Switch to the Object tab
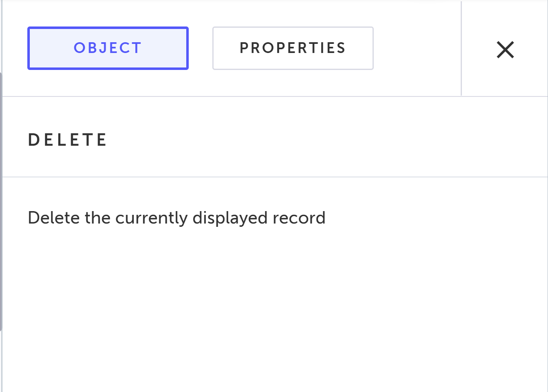The width and height of the screenshot is (548, 392). tap(108, 48)
